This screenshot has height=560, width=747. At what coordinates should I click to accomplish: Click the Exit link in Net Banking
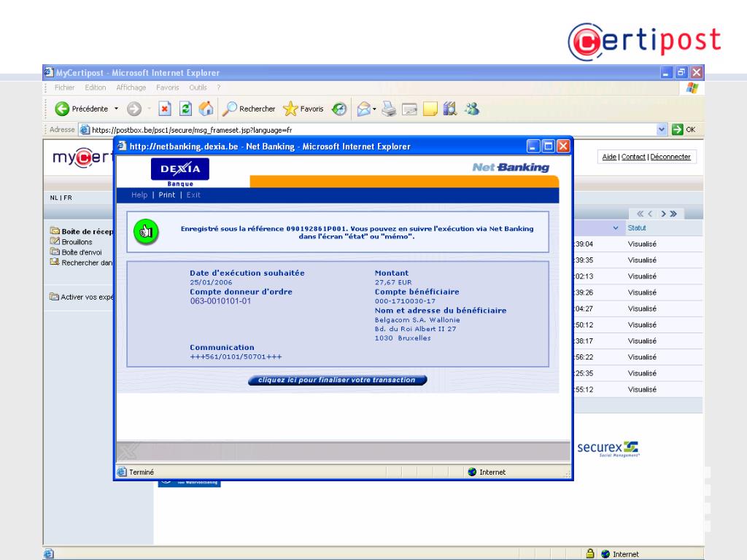coord(193,195)
